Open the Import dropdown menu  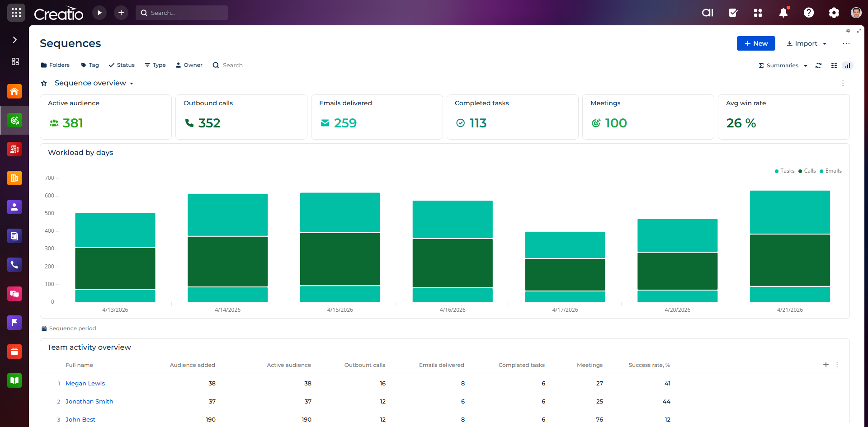pos(807,43)
